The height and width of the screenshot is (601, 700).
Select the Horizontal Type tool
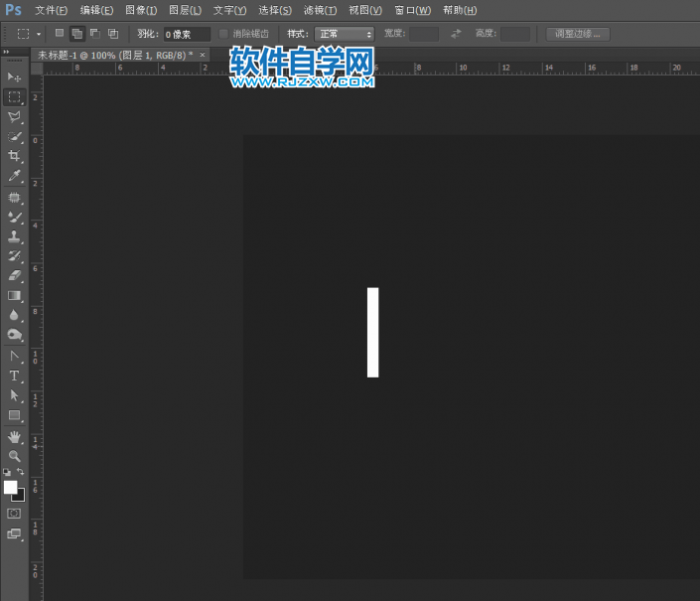(x=14, y=376)
